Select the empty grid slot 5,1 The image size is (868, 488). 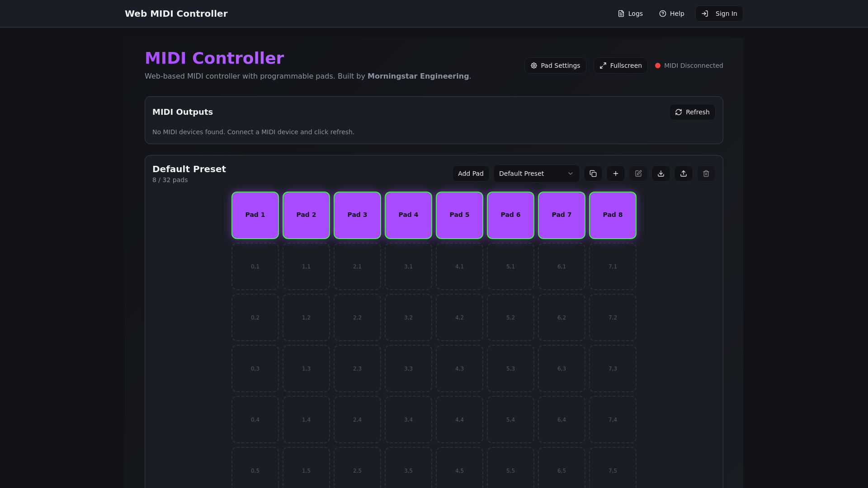[510, 267]
